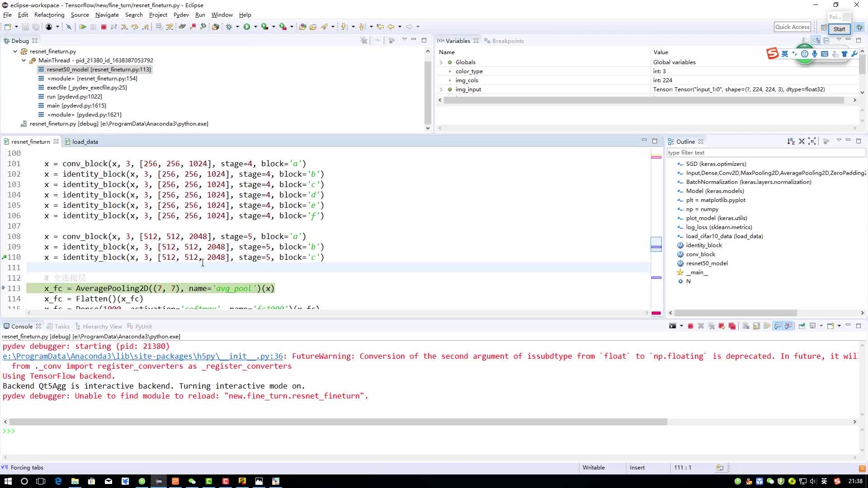Click the Collapse All icon in Outline
This screenshot has height=488, width=868.
[x=802, y=141]
